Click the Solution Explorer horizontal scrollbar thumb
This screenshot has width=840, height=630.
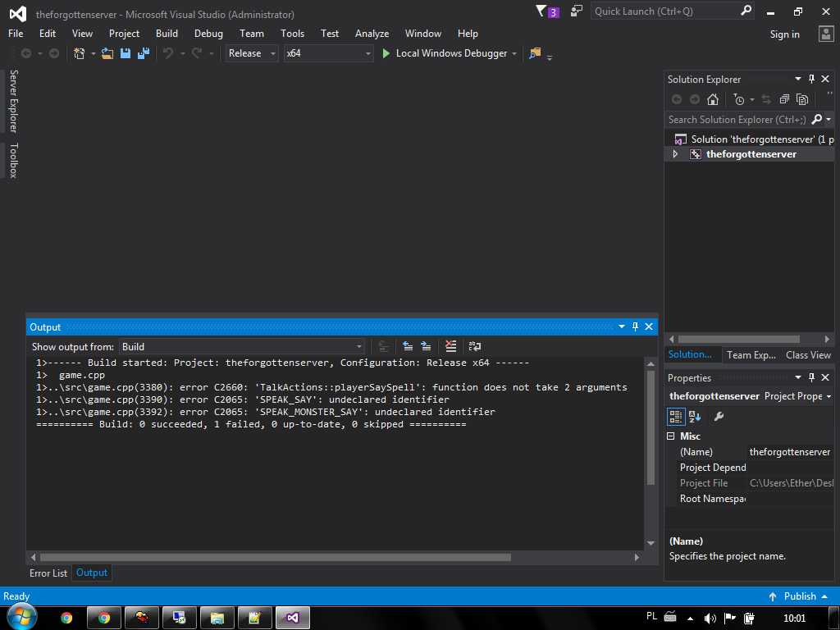(739, 339)
